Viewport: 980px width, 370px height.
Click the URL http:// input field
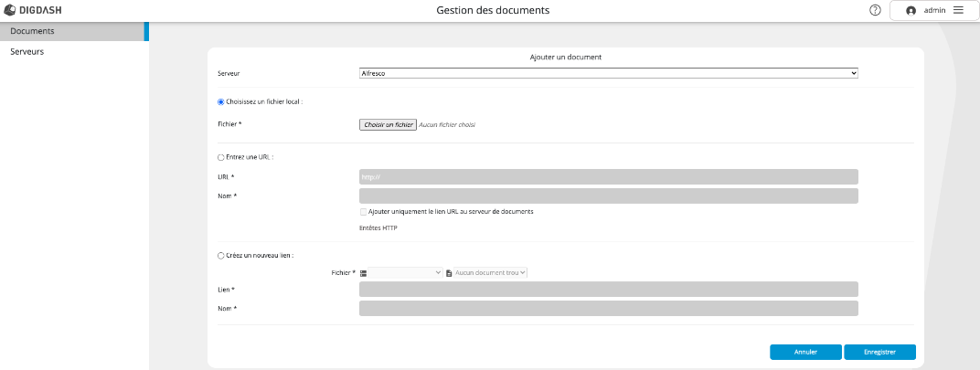pos(609,177)
